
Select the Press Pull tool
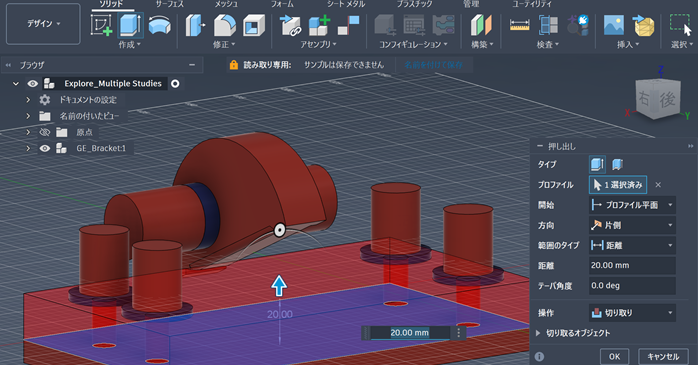(196, 25)
